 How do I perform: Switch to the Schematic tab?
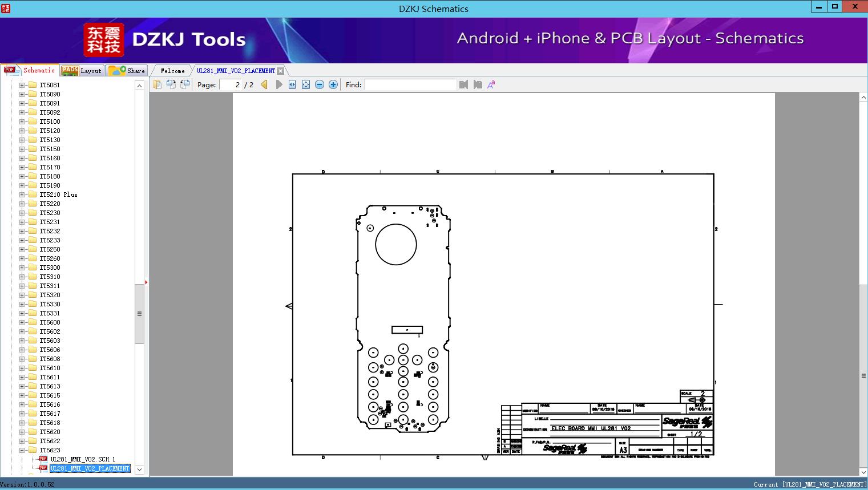[x=30, y=70]
